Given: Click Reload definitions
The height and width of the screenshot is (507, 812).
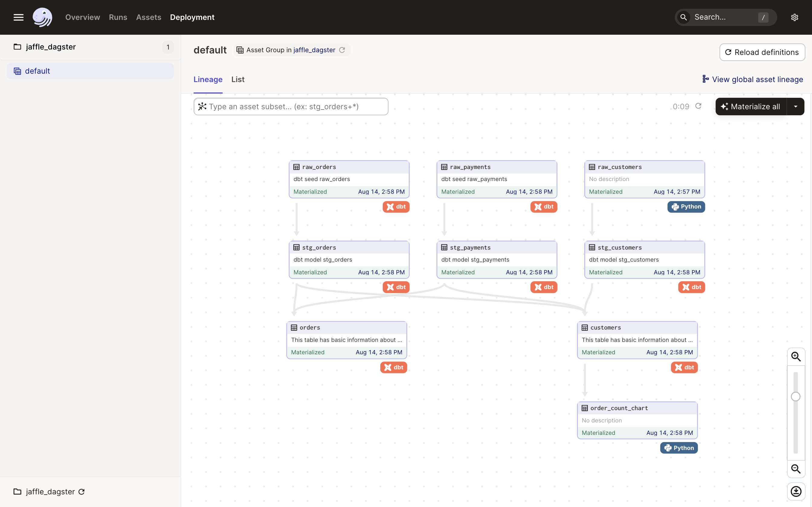Looking at the screenshot, I should coord(762,52).
